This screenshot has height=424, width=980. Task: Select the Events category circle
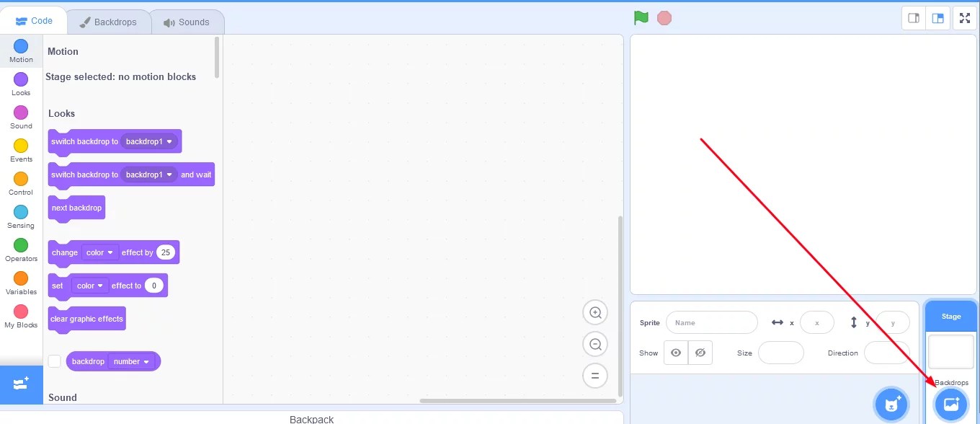click(21, 146)
